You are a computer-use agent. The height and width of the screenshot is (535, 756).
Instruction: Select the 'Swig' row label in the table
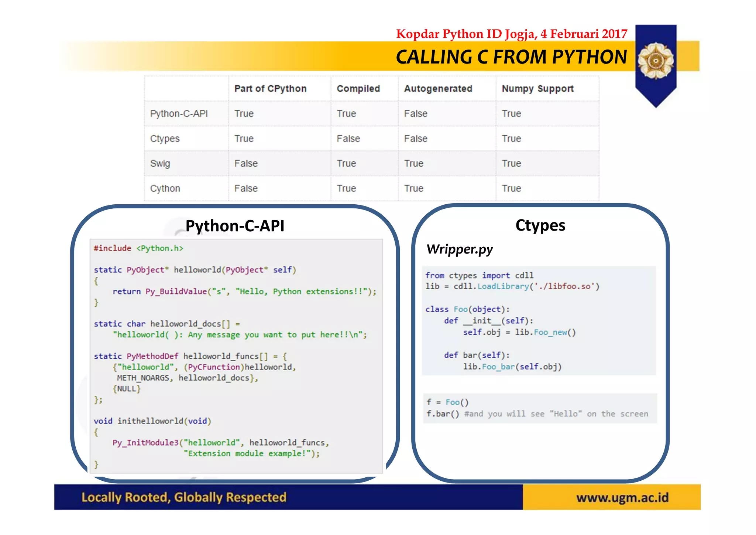coord(160,163)
